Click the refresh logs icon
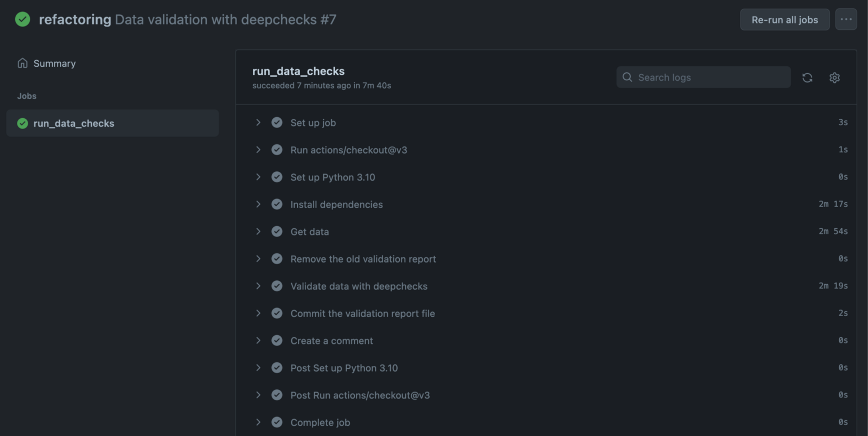 tap(807, 78)
